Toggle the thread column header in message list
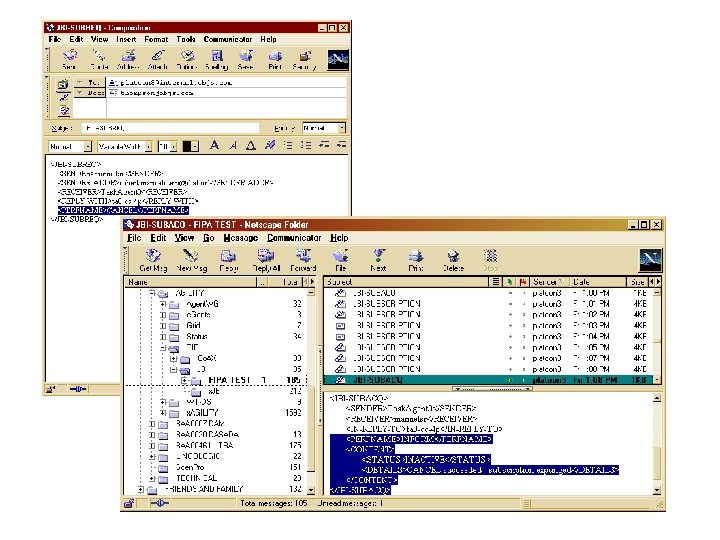The image size is (720, 540). (495, 282)
